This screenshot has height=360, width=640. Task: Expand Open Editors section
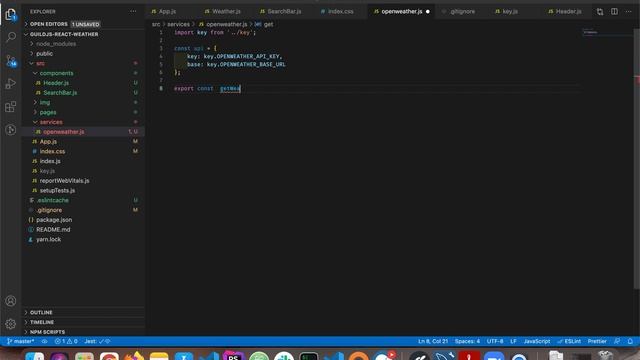click(83, 24)
